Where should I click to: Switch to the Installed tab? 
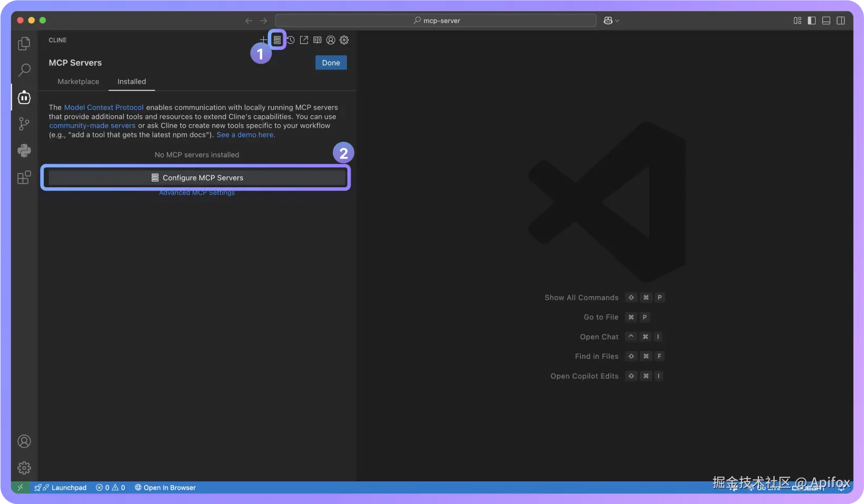132,82
